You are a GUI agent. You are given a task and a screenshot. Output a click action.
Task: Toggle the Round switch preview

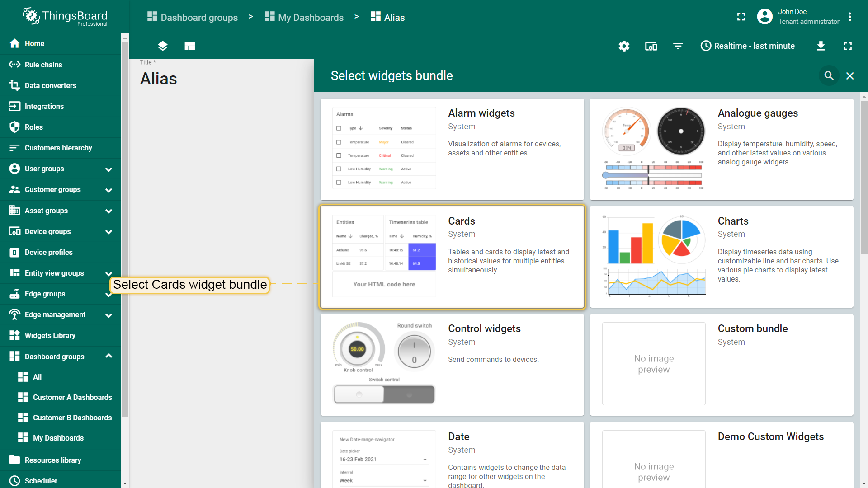[x=414, y=352]
